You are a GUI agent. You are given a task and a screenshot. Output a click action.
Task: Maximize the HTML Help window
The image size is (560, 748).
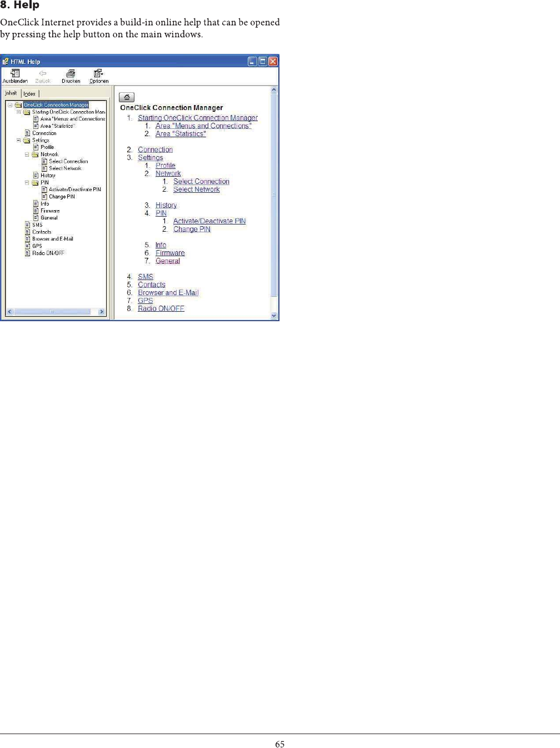[x=263, y=62]
